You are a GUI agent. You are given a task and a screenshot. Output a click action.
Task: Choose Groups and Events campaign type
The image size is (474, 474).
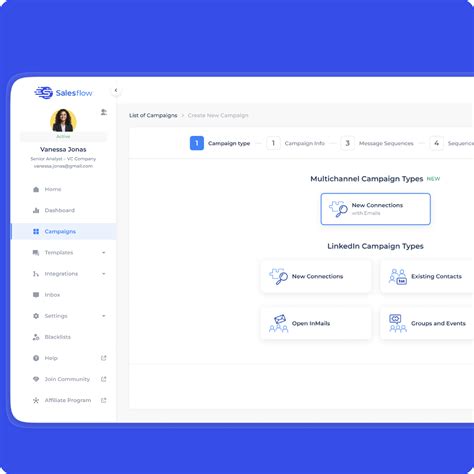(427, 323)
